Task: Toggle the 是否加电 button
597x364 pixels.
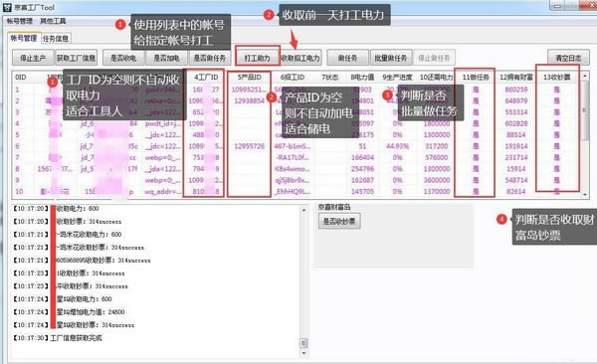Action: (x=166, y=58)
